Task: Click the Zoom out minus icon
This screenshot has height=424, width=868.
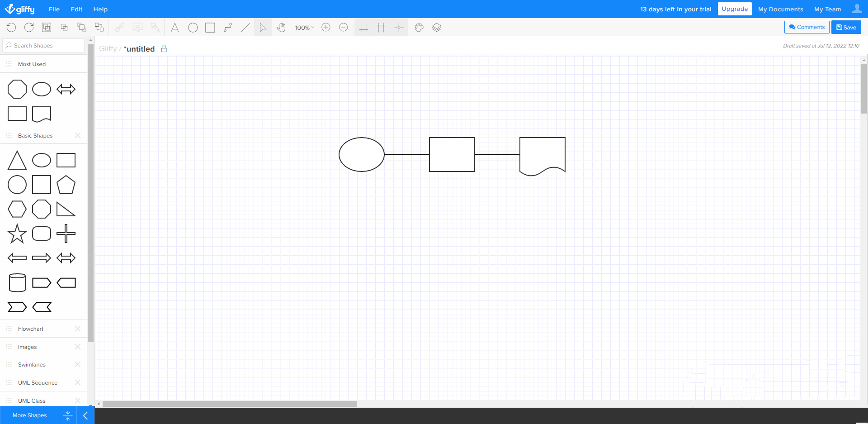Action: (x=344, y=28)
